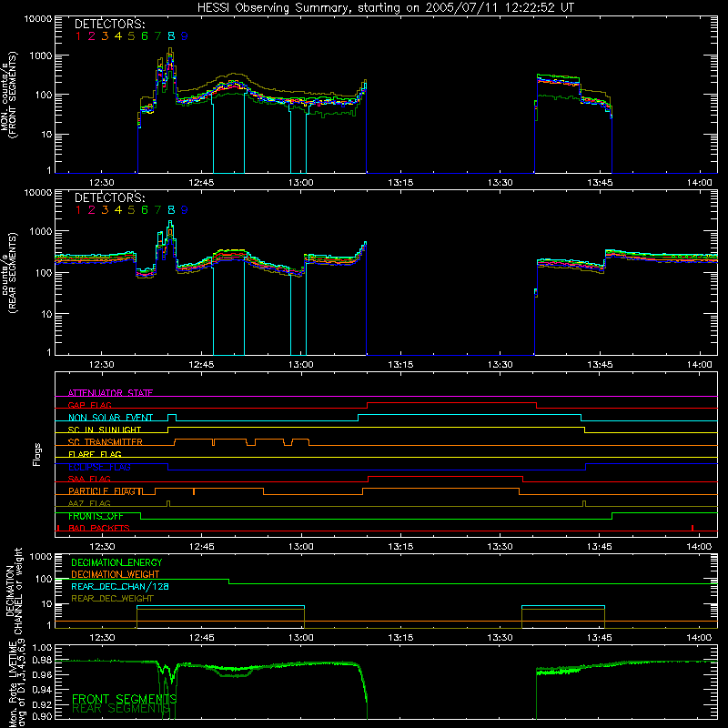Click 13:15 tick under rear segments plot
Screen dimensions: 728x728
pyautogui.click(x=400, y=365)
